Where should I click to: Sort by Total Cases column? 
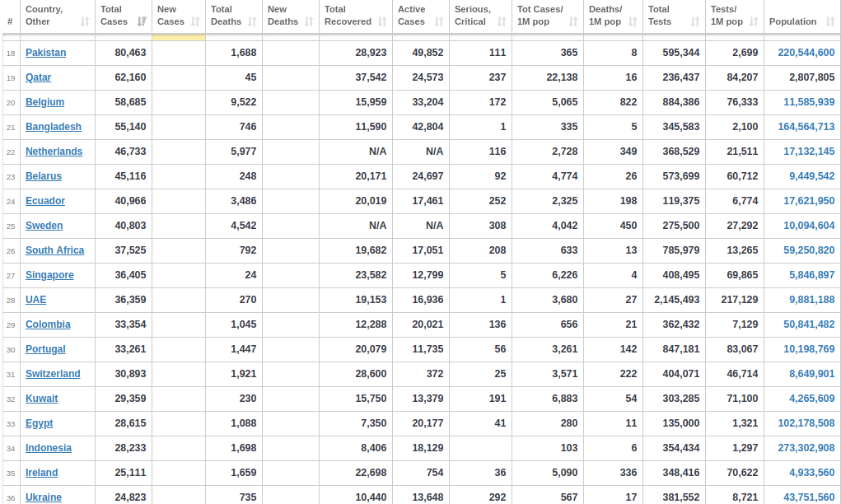[x=124, y=16]
